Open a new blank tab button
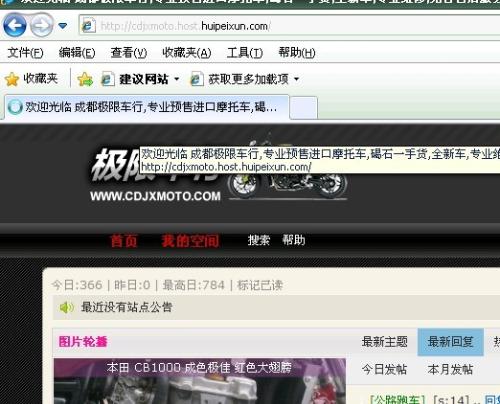The image size is (500, 404). point(303,107)
